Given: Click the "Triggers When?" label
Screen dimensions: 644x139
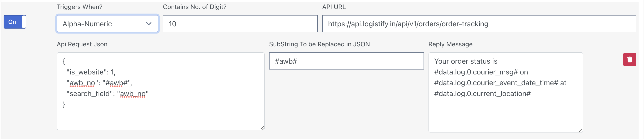Looking at the screenshot, I should [x=79, y=7].
